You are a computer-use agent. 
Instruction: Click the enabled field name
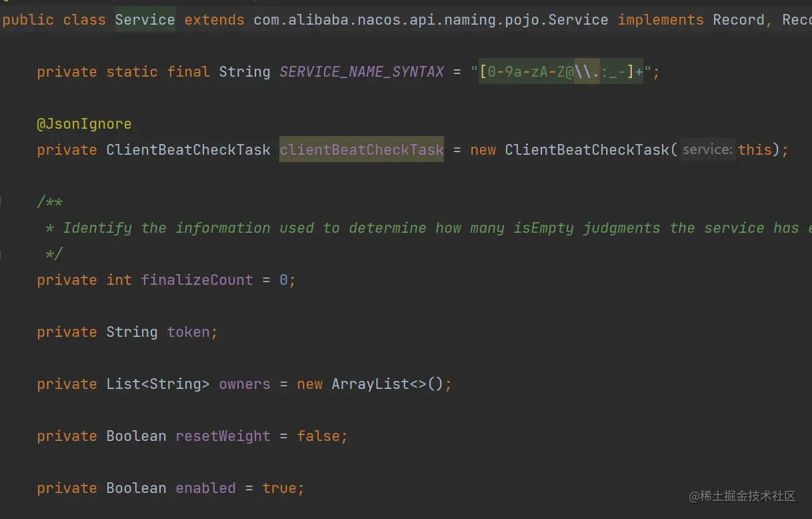pyautogui.click(x=206, y=488)
